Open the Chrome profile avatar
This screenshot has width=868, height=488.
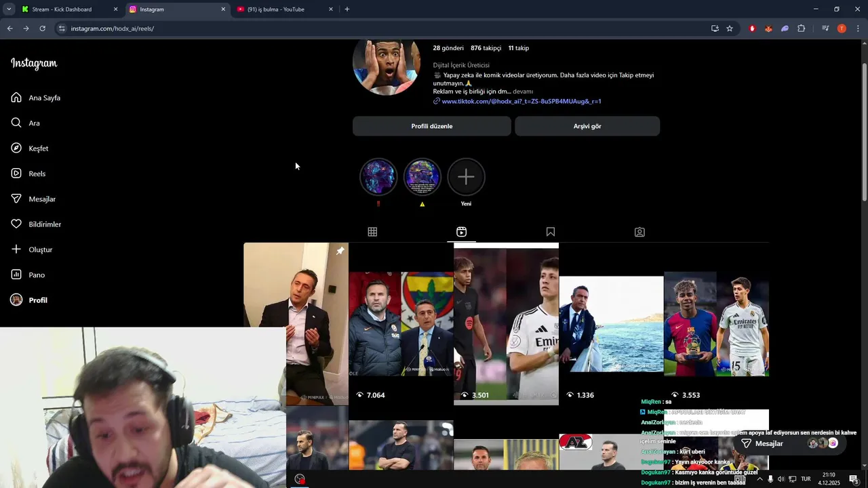point(842,28)
